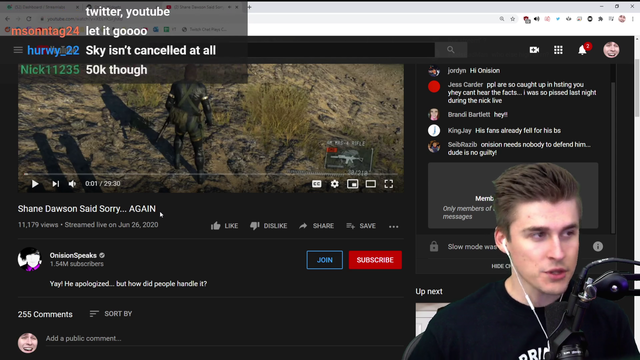Reload the page
The width and height of the screenshot is (640, 360).
coord(29,19)
